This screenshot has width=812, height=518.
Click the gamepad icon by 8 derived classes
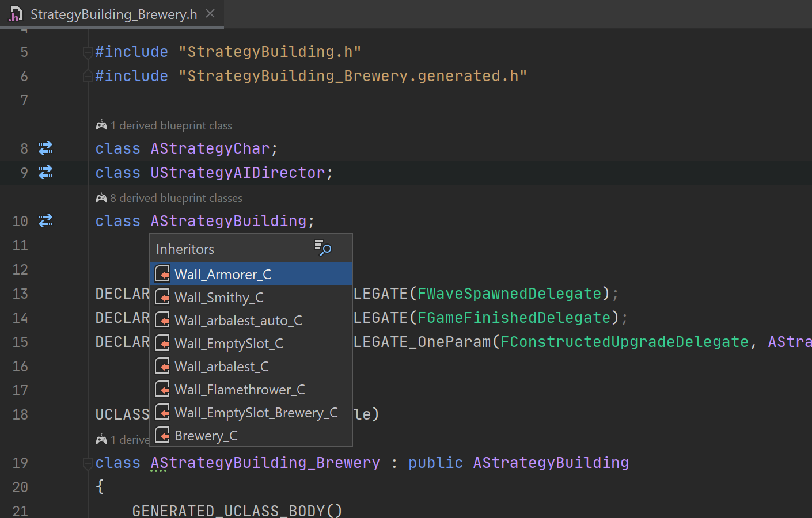[101, 198]
